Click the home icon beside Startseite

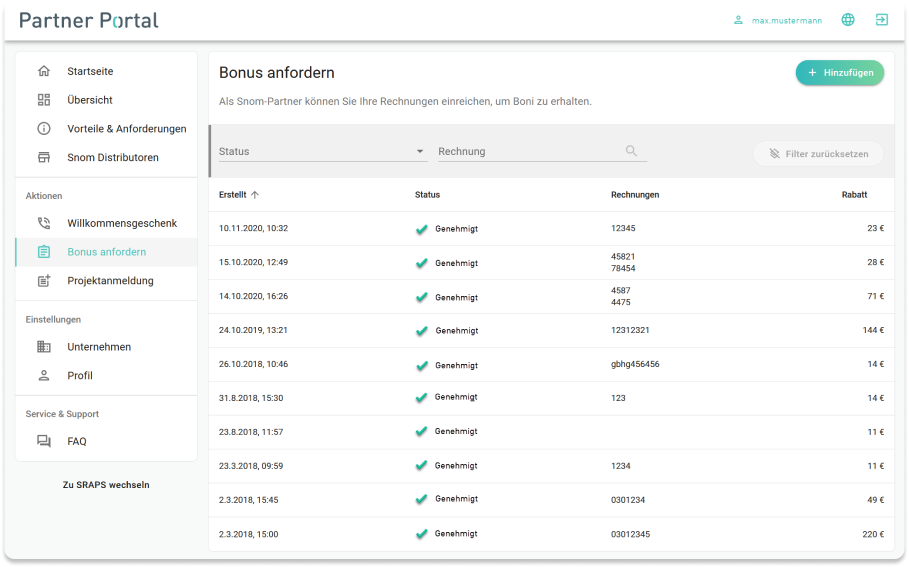pyautogui.click(x=44, y=71)
